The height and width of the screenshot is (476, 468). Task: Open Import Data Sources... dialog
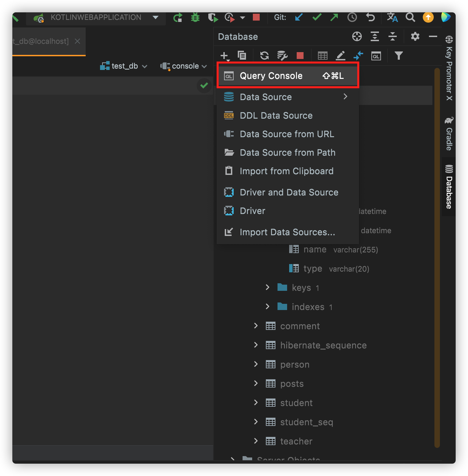pos(288,232)
